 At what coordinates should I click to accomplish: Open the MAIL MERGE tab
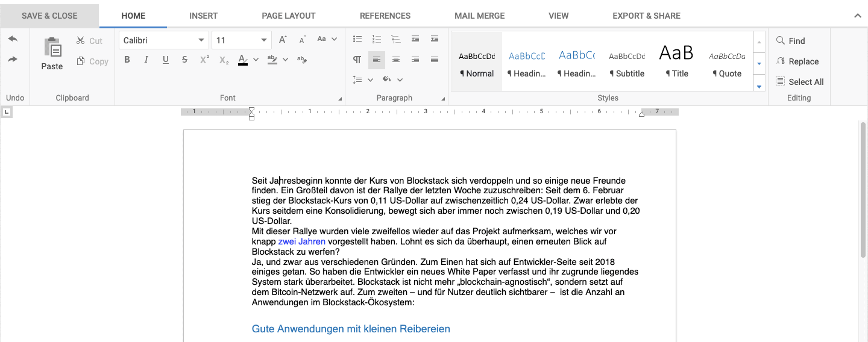(x=480, y=16)
